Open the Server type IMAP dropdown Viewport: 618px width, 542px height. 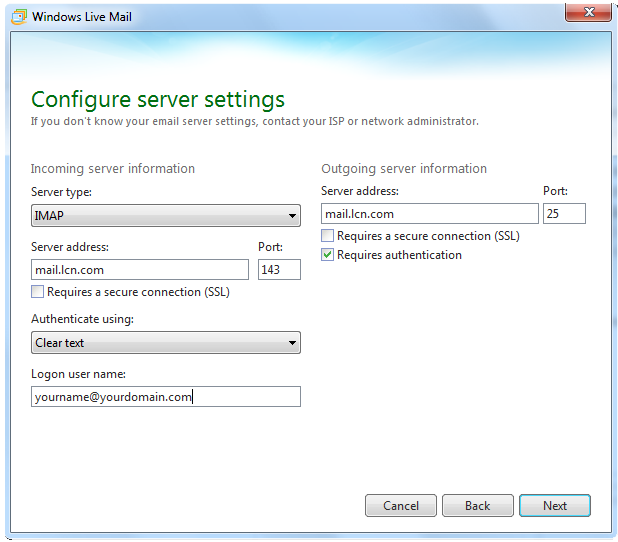pyautogui.click(x=166, y=215)
